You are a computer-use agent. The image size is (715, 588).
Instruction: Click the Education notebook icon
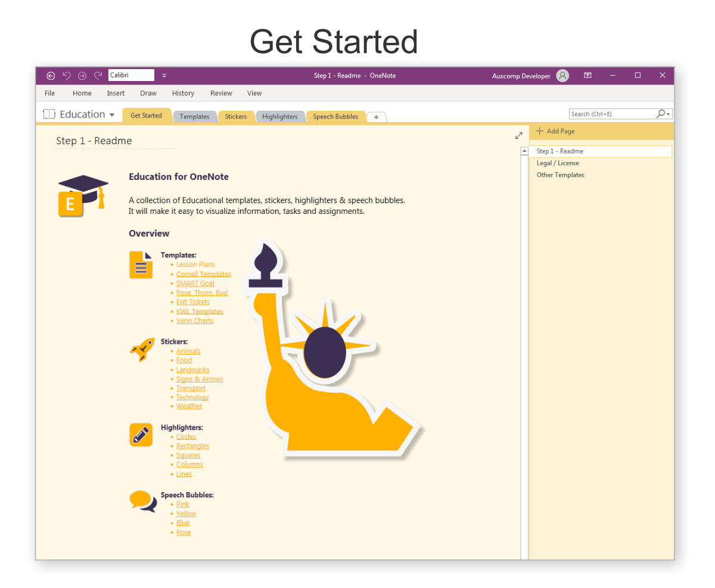click(49, 114)
